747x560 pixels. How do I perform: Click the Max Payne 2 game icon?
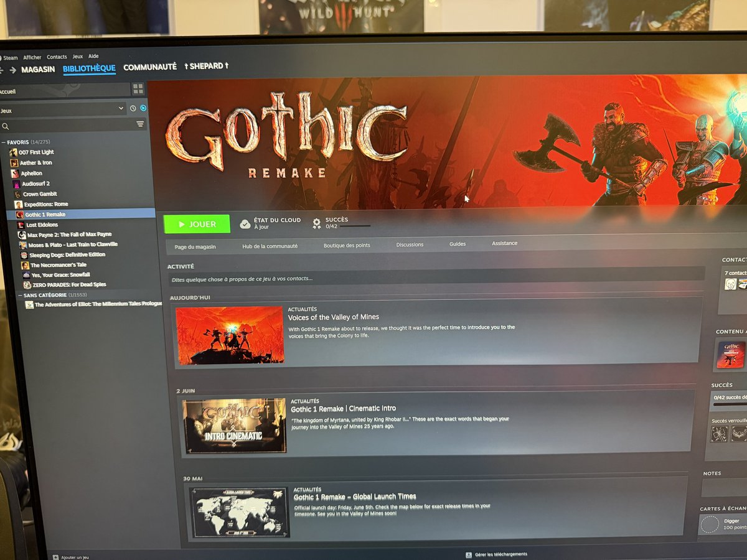point(22,235)
